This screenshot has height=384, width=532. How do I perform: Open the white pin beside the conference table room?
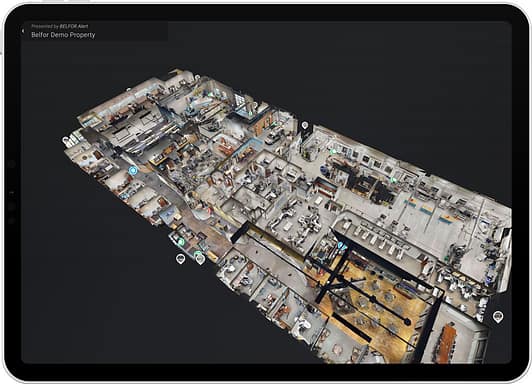[498, 316]
